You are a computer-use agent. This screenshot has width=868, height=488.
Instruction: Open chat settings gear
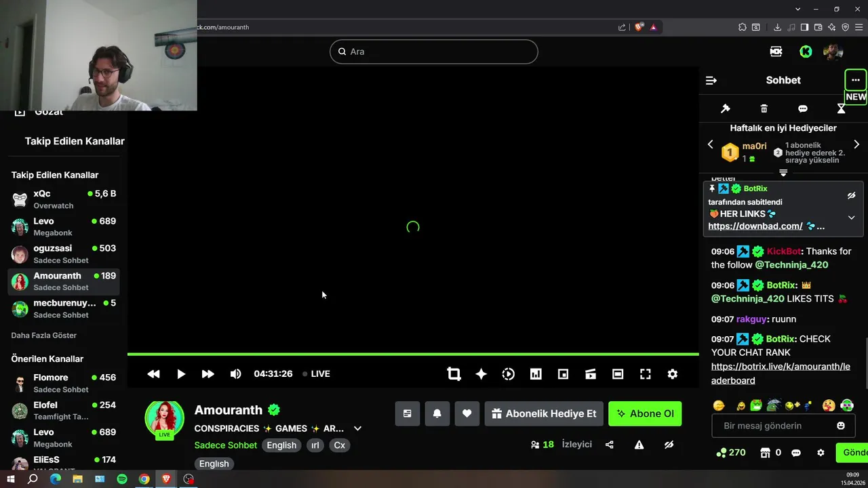(821, 453)
